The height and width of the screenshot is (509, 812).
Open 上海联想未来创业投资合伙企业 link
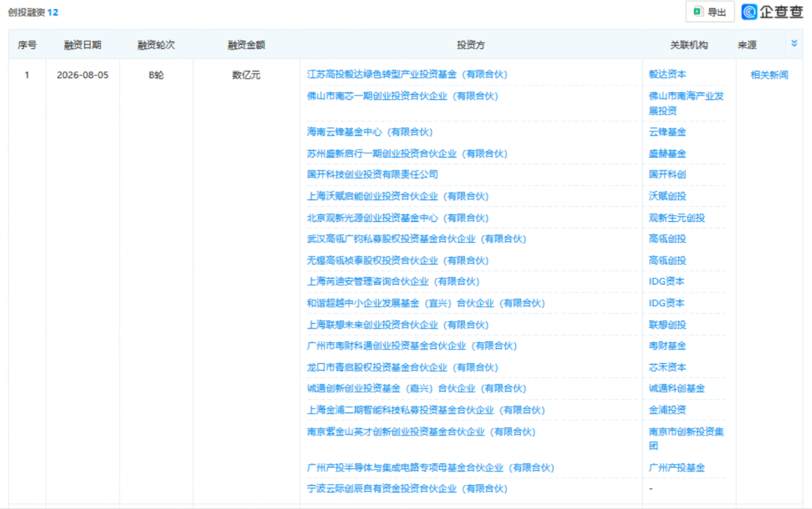click(398, 325)
